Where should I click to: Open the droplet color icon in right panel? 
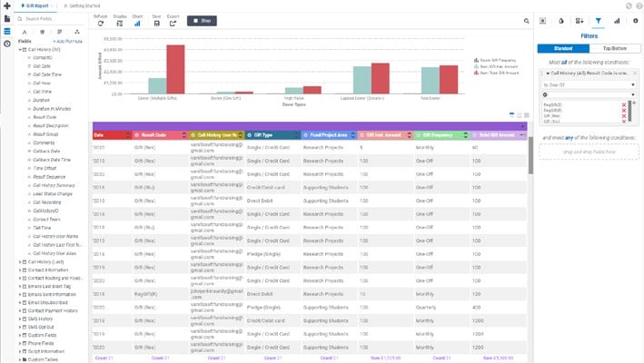pos(561,21)
